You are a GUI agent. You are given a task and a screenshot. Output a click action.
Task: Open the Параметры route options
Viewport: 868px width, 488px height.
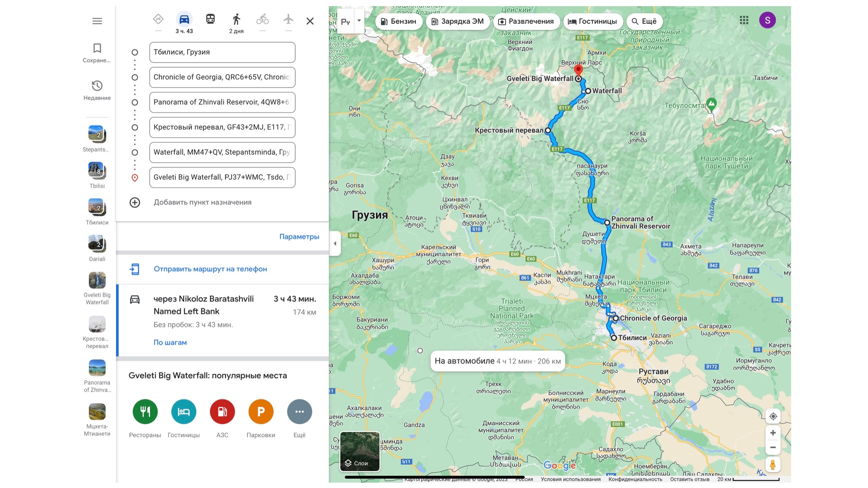coord(299,237)
